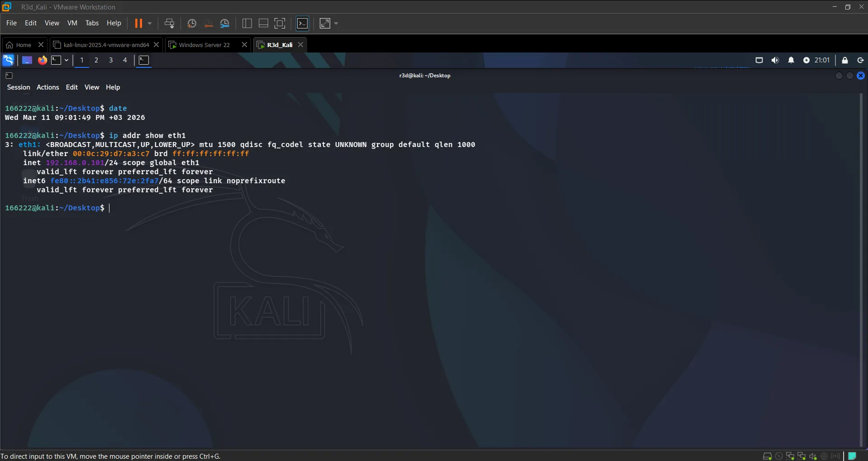
Task: Show desktop from the Kali panel
Action: tap(27, 60)
